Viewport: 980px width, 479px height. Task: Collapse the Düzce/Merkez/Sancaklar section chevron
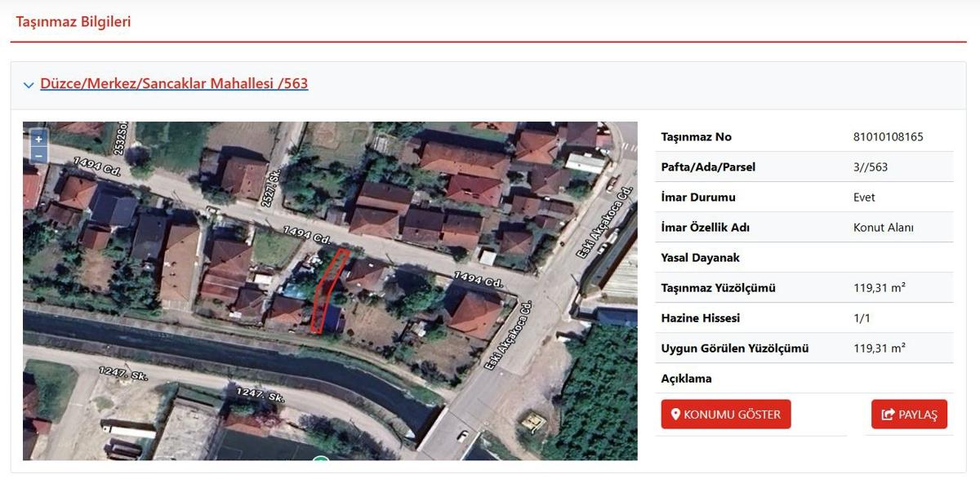tap(29, 85)
